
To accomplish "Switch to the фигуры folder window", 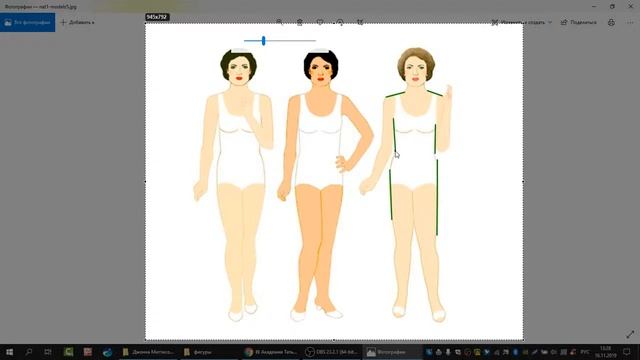I will coord(208,352).
